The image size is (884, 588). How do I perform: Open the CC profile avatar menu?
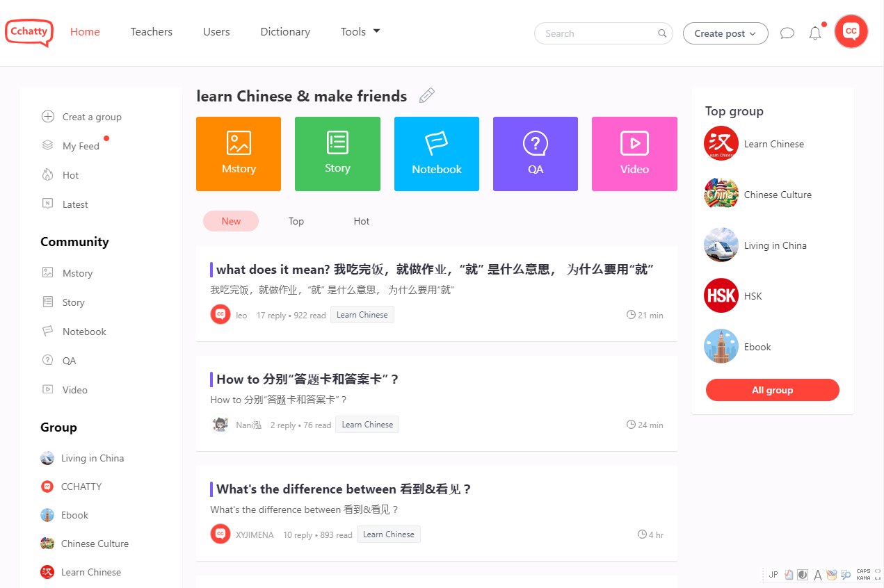point(851,31)
